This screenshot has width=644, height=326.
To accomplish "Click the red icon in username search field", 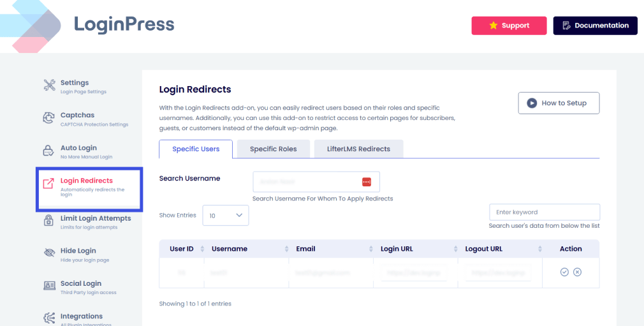I will click(x=367, y=182).
